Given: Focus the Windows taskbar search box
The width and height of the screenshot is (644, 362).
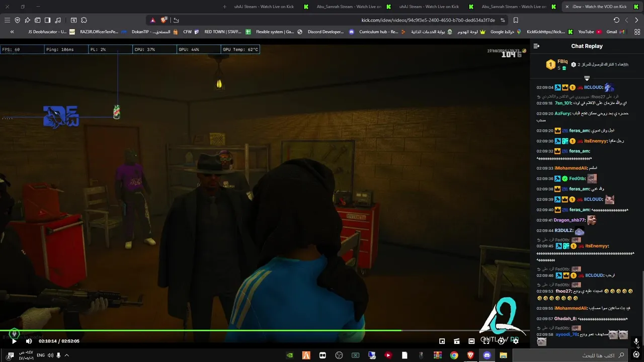Looking at the screenshot, I should click(x=571, y=355).
